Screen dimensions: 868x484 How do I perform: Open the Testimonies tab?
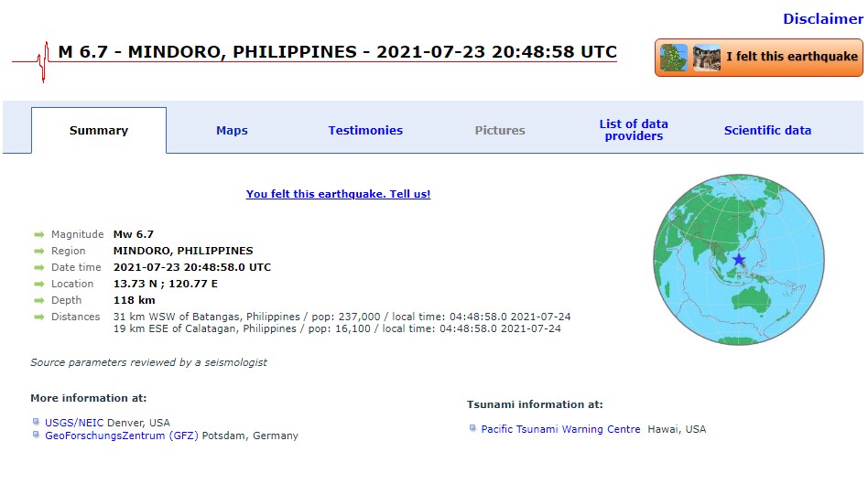365,131
